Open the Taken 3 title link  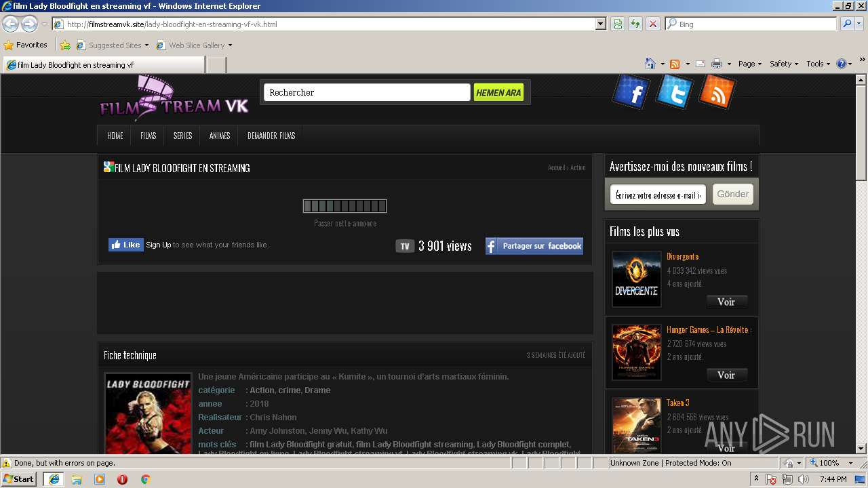pyautogui.click(x=678, y=403)
